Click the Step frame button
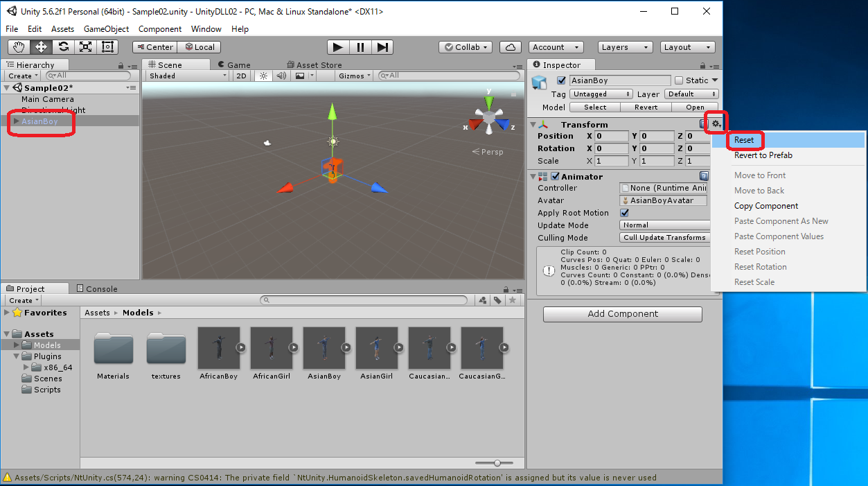The height and width of the screenshot is (486, 868). click(382, 47)
